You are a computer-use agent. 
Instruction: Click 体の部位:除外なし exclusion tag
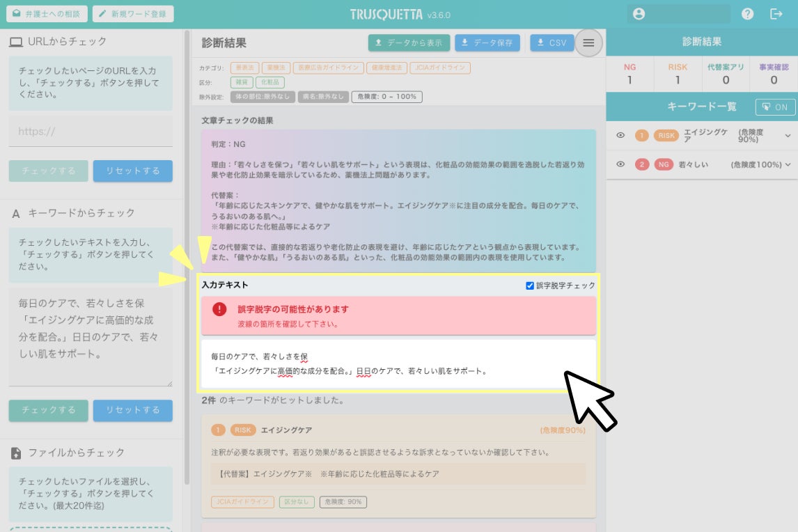(263, 97)
